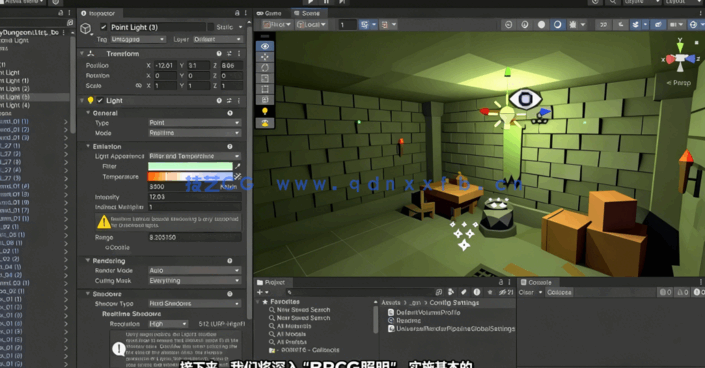Collapse the Transform component
The image size is (705, 368).
tap(82, 54)
